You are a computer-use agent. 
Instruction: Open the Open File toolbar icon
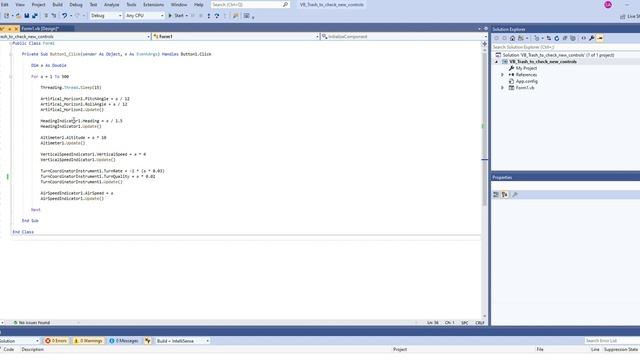pos(18,16)
